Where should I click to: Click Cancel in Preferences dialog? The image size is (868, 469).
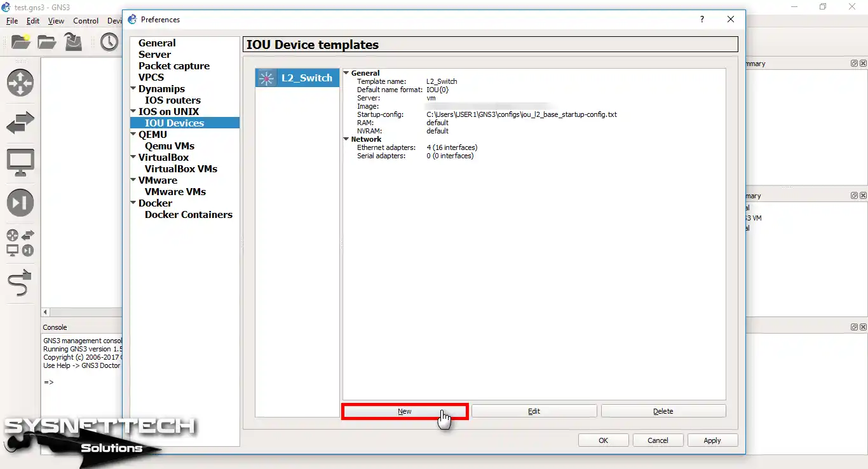[658, 440]
